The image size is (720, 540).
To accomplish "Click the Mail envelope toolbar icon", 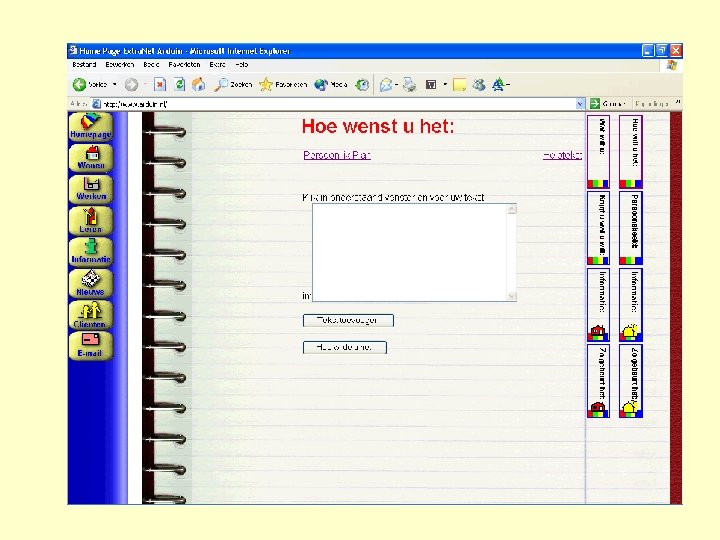I will click(x=386, y=84).
